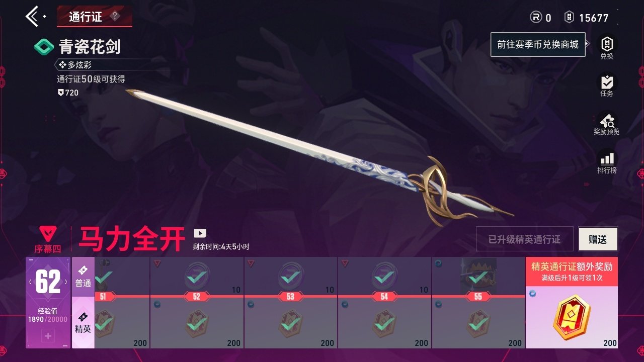
Task: Open the 前往赛季币兑换商城 tooltip link
Action: point(538,44)
